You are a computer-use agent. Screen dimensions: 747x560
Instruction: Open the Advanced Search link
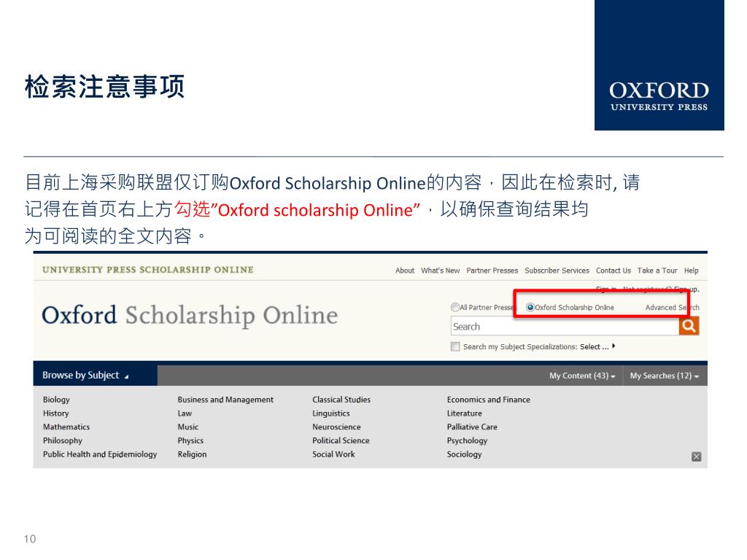pyautogui.click(x=672, y=308)
